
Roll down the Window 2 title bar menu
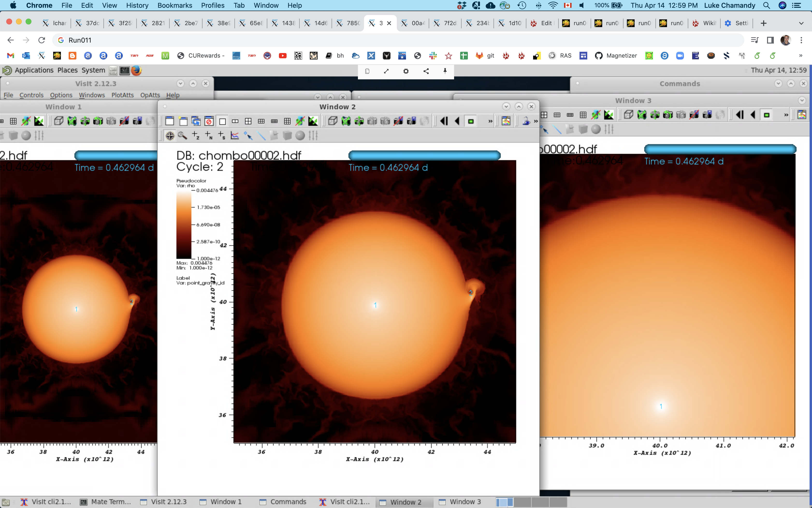tap(506, 106)
